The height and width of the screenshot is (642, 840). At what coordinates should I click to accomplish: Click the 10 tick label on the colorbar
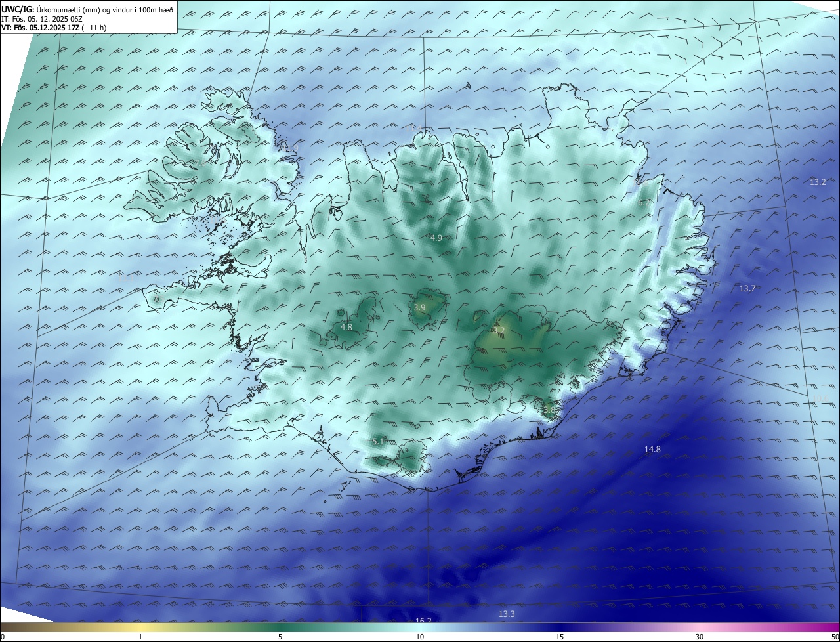click(420, 637)
